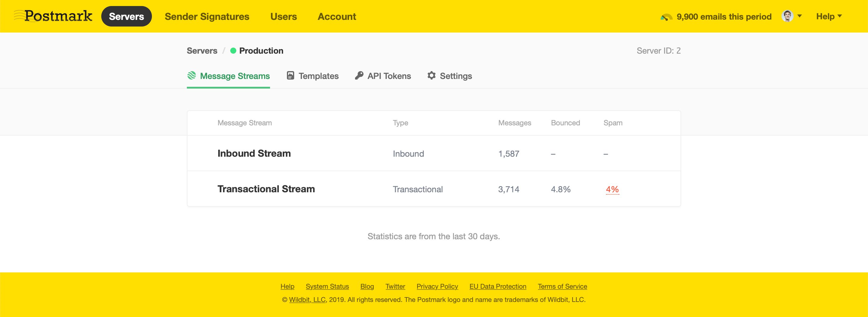This screenshot has height=317, width=868.
Task: Go to the Account section
Action: (x=337, y=16)
